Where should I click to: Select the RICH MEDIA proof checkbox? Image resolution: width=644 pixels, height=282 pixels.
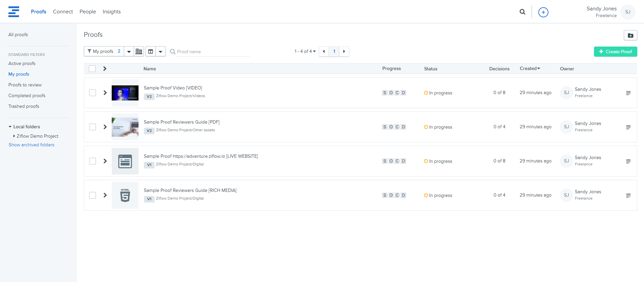93,195
